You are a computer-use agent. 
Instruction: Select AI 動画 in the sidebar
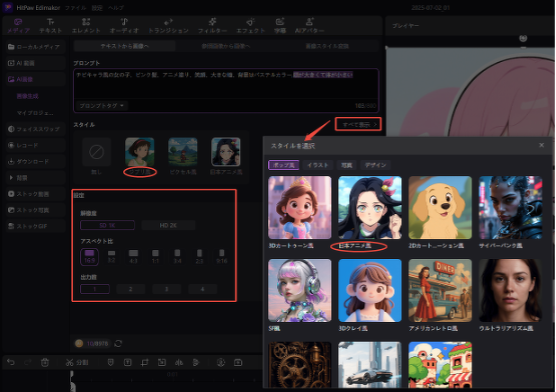pyautogui.click(x=35, y=63)
